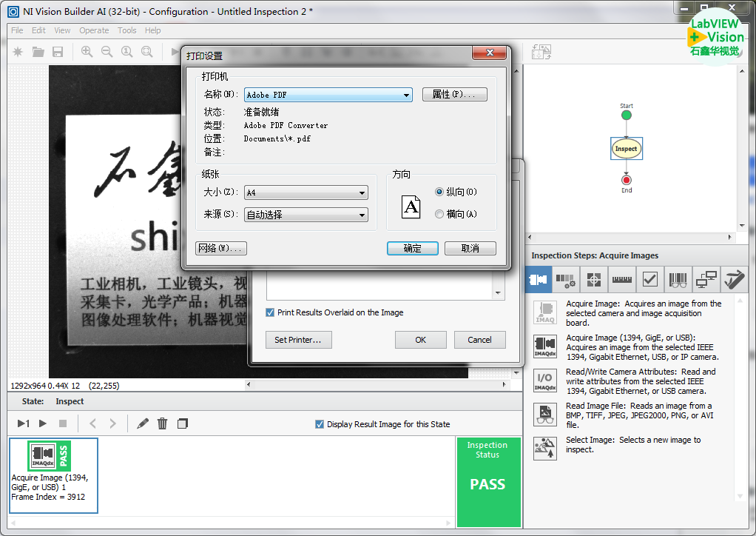Toggle Display Result Image for this State

pos(320,424)
